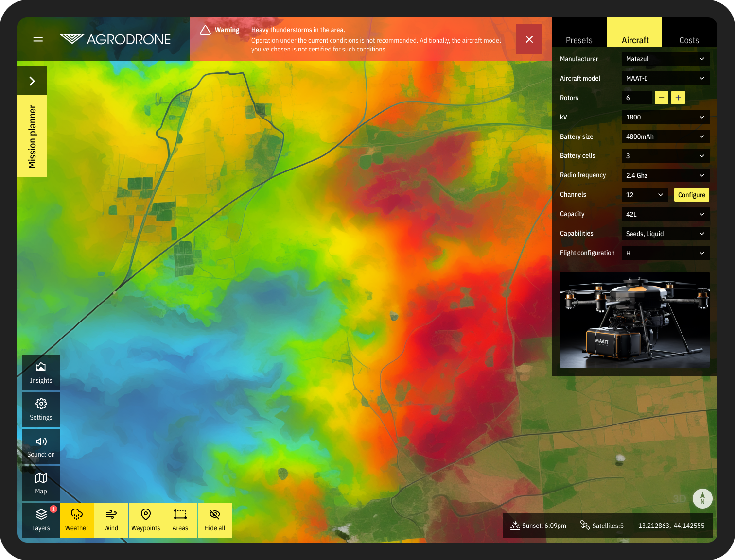Open the Capabilities dropdown
The width and height of the screenshot is (735, 560).
[x=665, y=234]
